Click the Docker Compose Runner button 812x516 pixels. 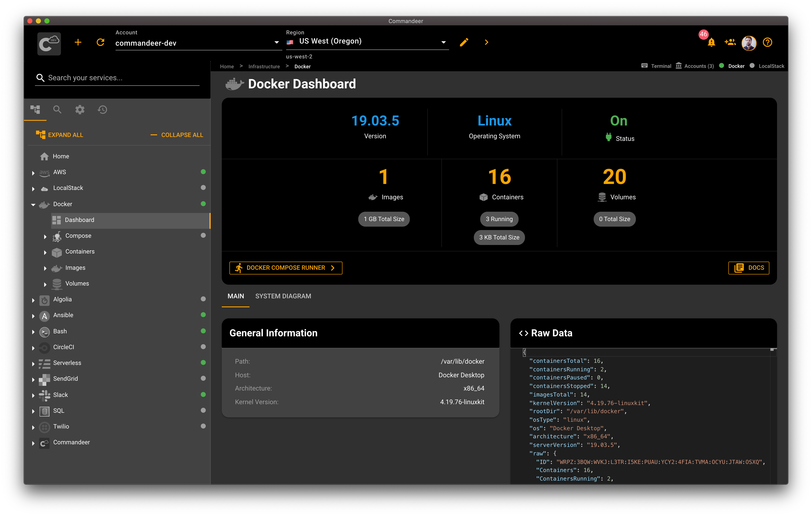[x=286, y=268]
